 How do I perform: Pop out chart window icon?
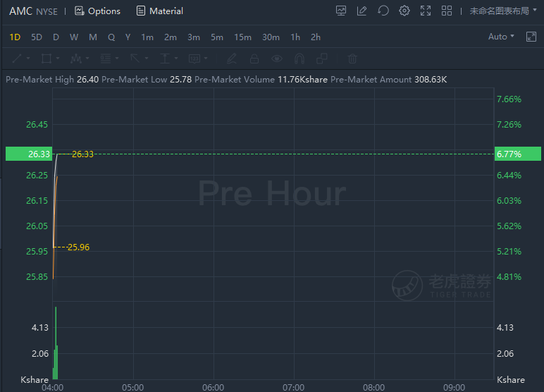(x=531, y=37)
